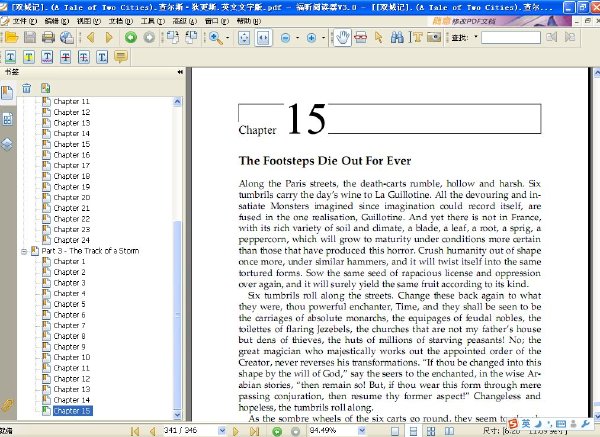Viewport: 600px width, 437px height.
Task: Click bookmarks panel scrollbar thumb
Action: click(177, 315)
